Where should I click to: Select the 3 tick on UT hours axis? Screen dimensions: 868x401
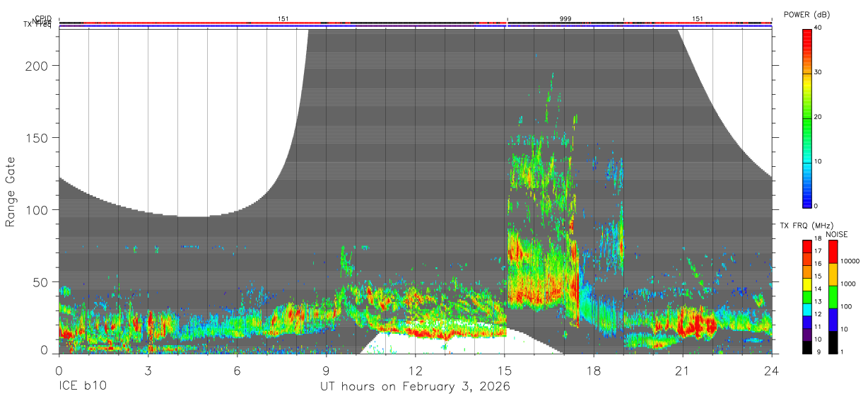point(148,369)
